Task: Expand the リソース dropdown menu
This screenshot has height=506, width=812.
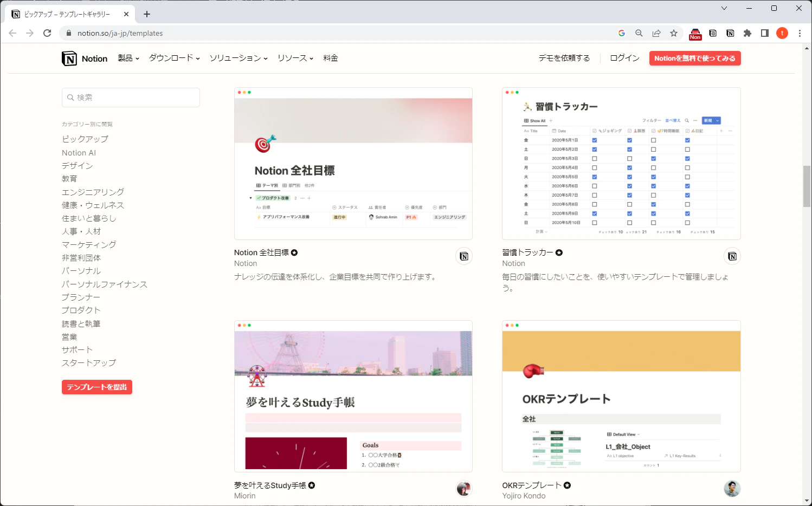Action: [x=295, y=58]
